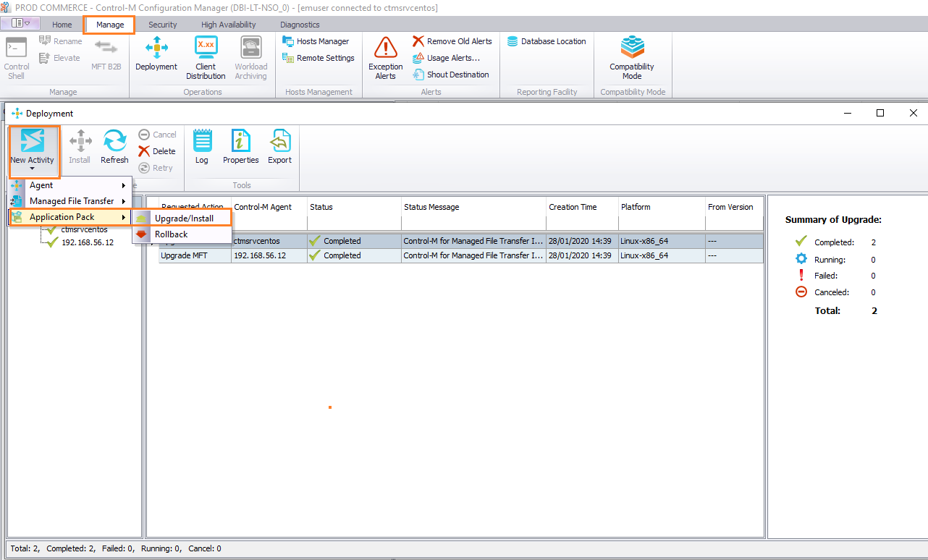Open the deployment Log
The image size is (928, 560).
coord(202,147)
